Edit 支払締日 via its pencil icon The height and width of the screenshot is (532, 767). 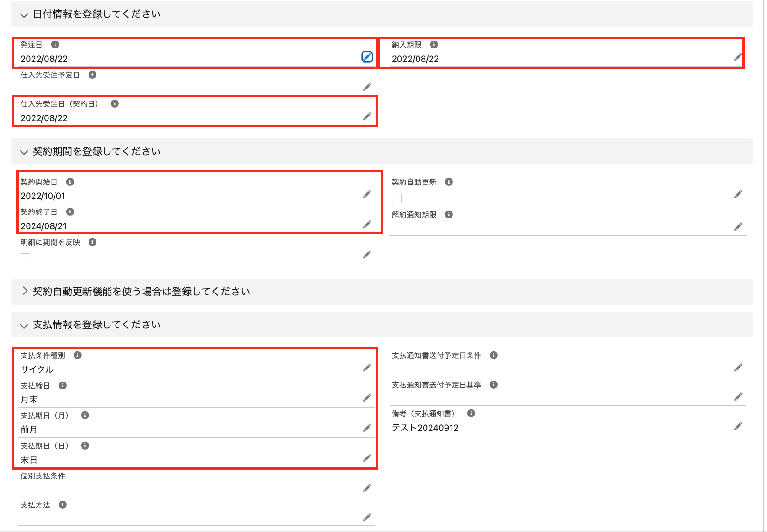click(x=367, y=397)
